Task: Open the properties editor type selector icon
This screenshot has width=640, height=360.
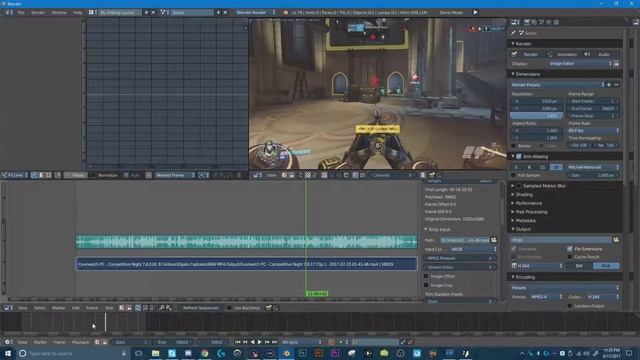Action: [x=516, y=22]
